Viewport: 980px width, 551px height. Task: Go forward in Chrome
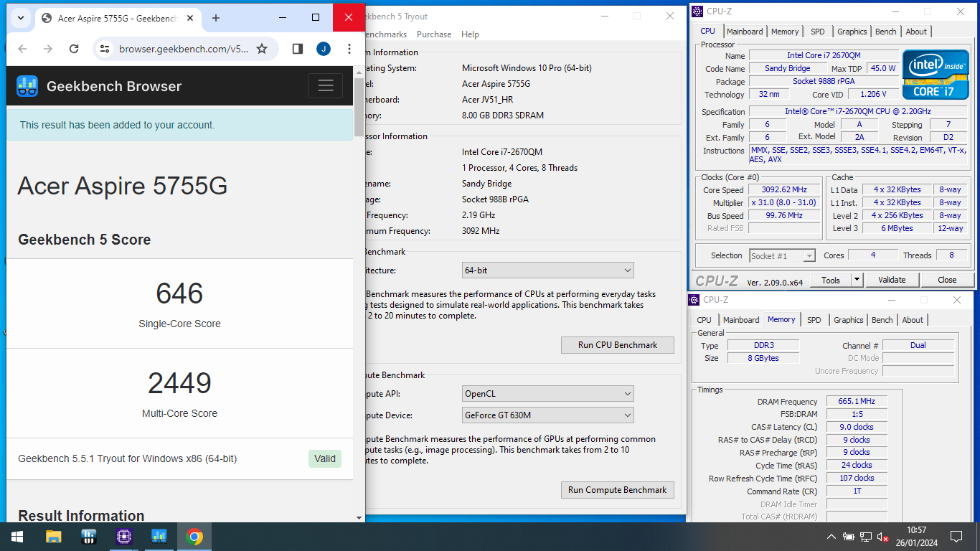tap(48, 49)
